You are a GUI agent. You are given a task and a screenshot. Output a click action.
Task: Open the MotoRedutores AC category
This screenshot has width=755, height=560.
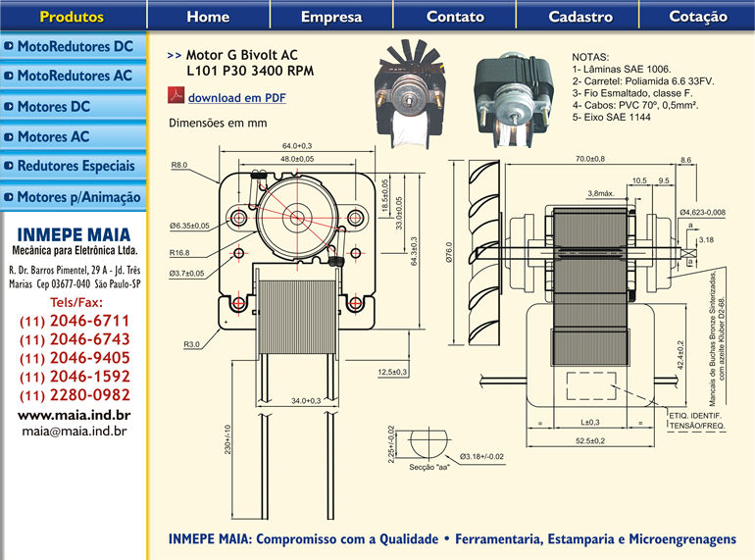click(x=75, y=76)
